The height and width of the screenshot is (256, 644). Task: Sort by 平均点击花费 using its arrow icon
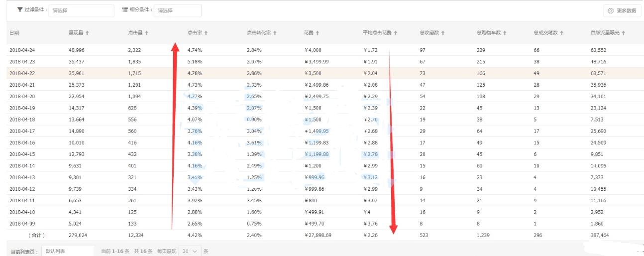(396, 33)
